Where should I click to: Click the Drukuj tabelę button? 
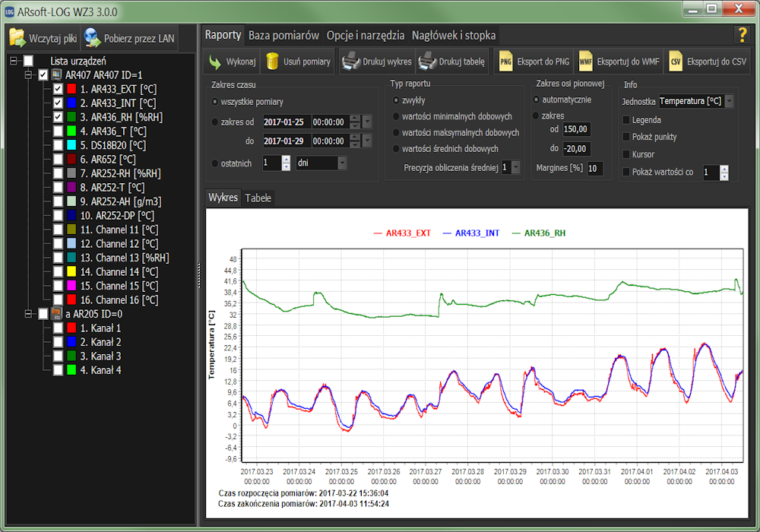click(451, 62)
